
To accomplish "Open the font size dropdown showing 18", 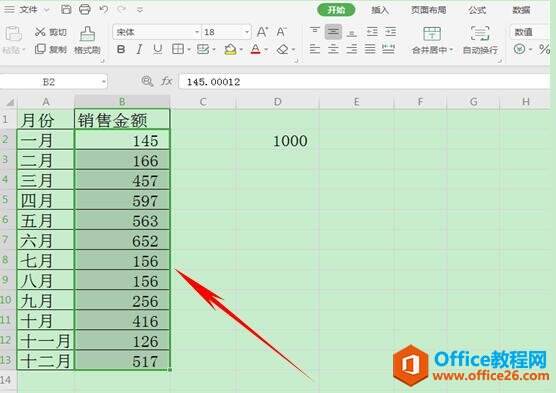I will click(247, 32).
